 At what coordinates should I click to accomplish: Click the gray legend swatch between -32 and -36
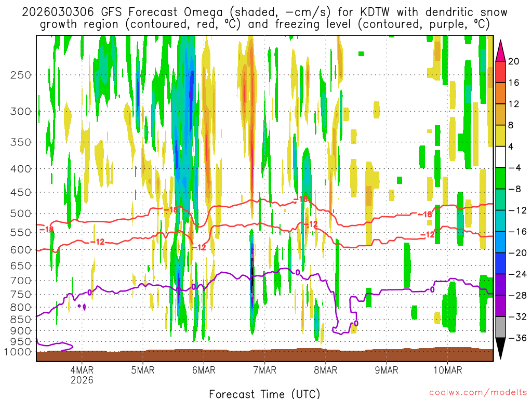pos(501,327)
